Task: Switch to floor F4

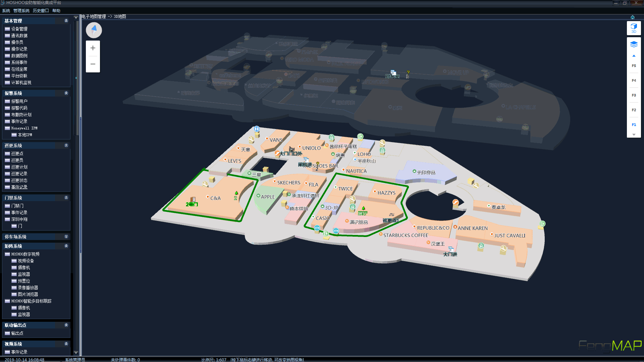Action: click(634, 80)
